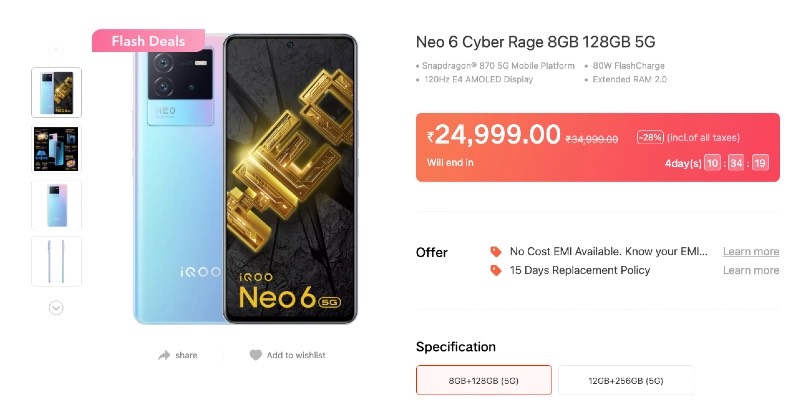The width and height of the screenshot is (800, 407).
Task: View the phone side-profile thumbnail
Action: [x=57, y=261]
